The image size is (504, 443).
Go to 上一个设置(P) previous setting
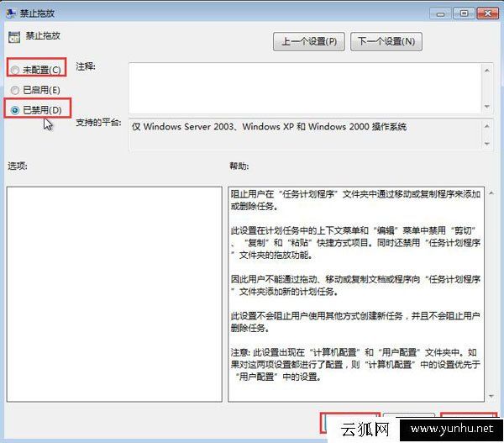coord(309,41)
